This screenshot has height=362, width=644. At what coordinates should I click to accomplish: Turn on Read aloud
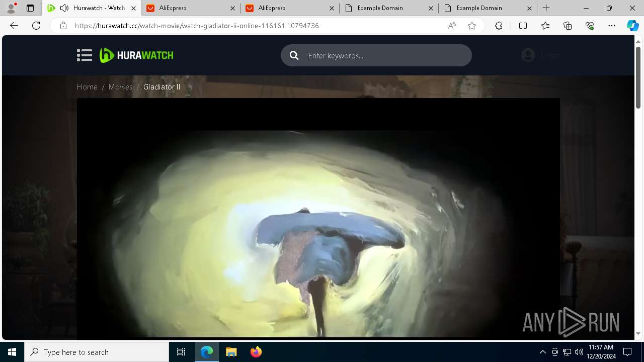pos(452,26)
